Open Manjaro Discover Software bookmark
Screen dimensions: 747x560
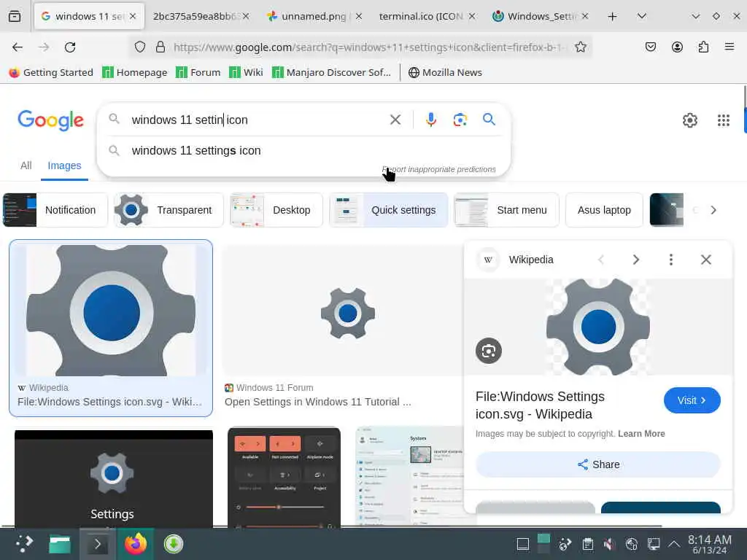point(332,72)
